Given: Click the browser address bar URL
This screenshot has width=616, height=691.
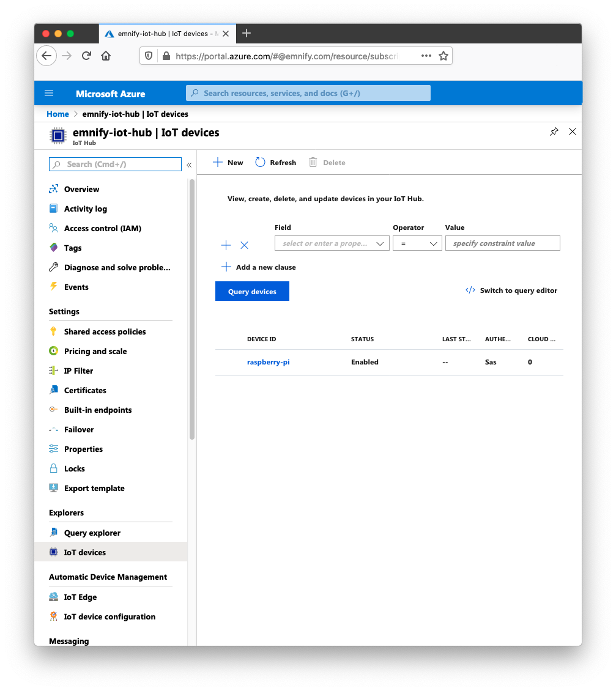Looking at the screenshot, I should tap(287, 56).
